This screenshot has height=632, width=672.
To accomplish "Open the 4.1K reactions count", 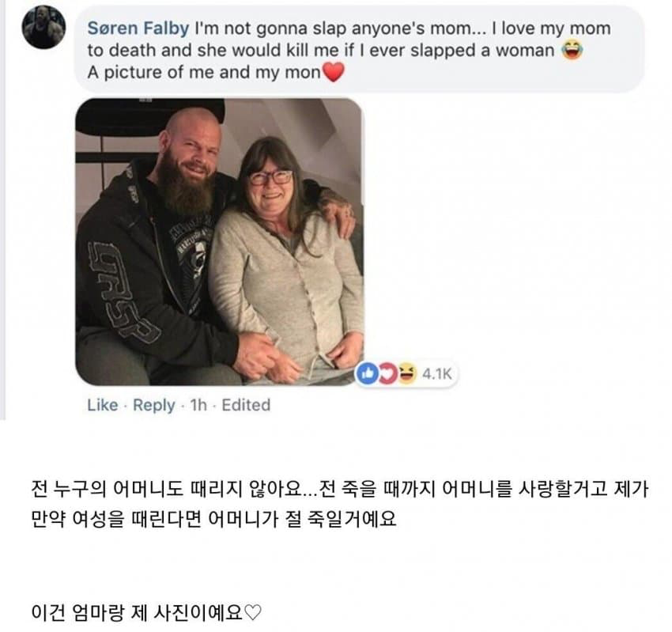I will [436, 374].
